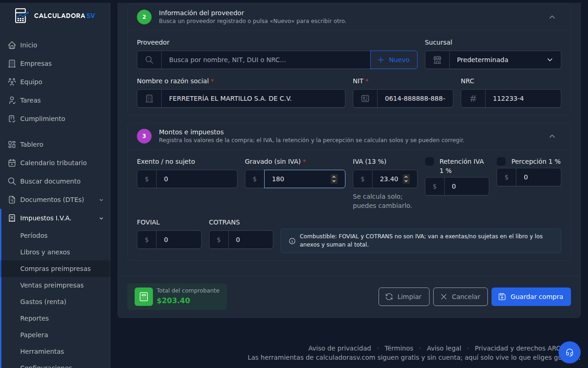Click the Cumplimiento document icon
Image resolution: width=588 pixels, height=368 pixels.
12,119
